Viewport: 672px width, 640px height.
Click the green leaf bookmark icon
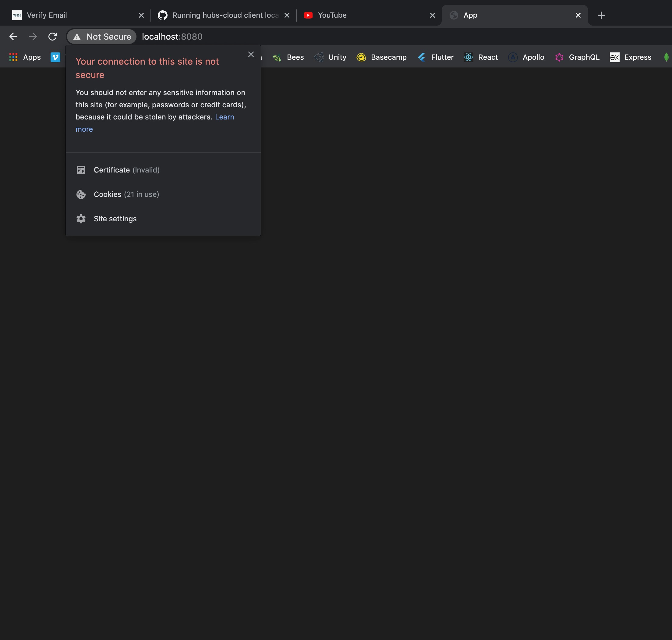(x=666, y=57)
